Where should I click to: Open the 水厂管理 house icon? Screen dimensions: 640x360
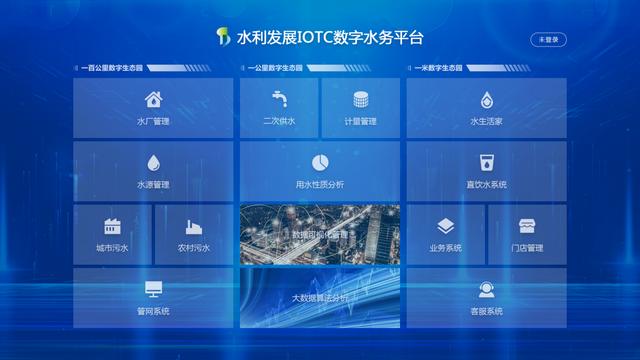pyautogui.click(x=153, y=100)
